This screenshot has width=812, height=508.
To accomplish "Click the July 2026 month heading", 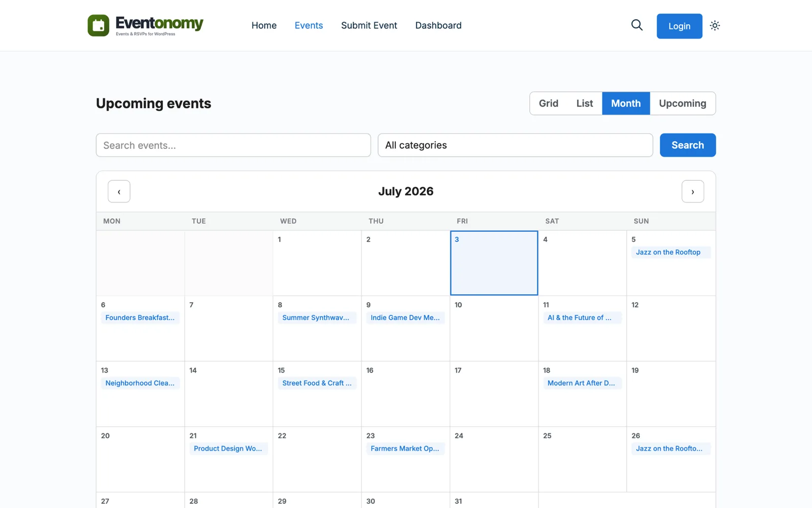I will [x=405, y=192].
